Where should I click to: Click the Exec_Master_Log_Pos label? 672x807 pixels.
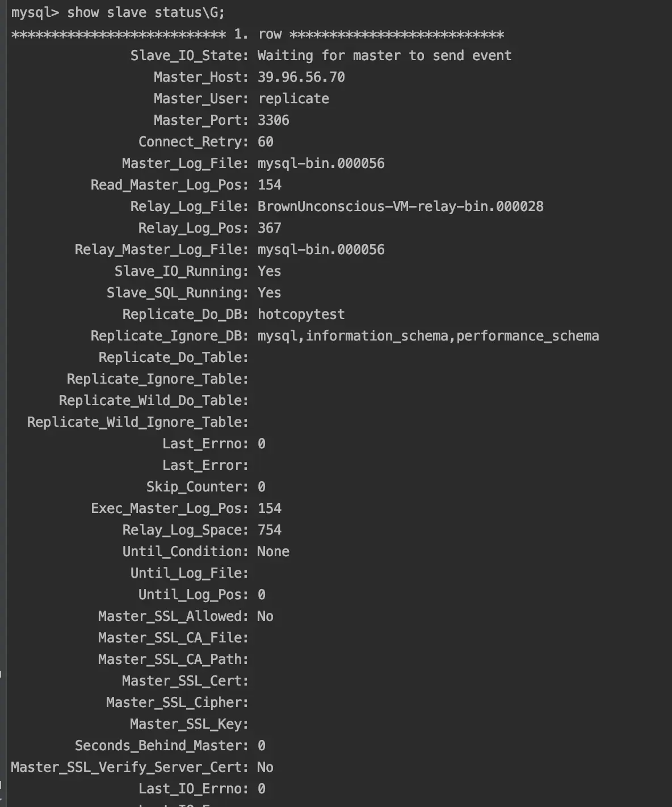pyautogui.click(x=169, y=508)
